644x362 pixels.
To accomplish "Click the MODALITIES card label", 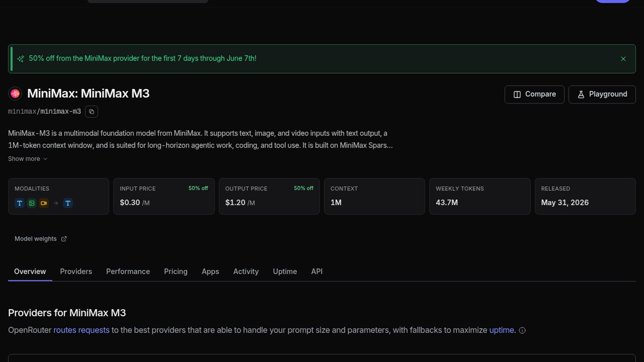I will pyautogui.click(x=32, y=189).
